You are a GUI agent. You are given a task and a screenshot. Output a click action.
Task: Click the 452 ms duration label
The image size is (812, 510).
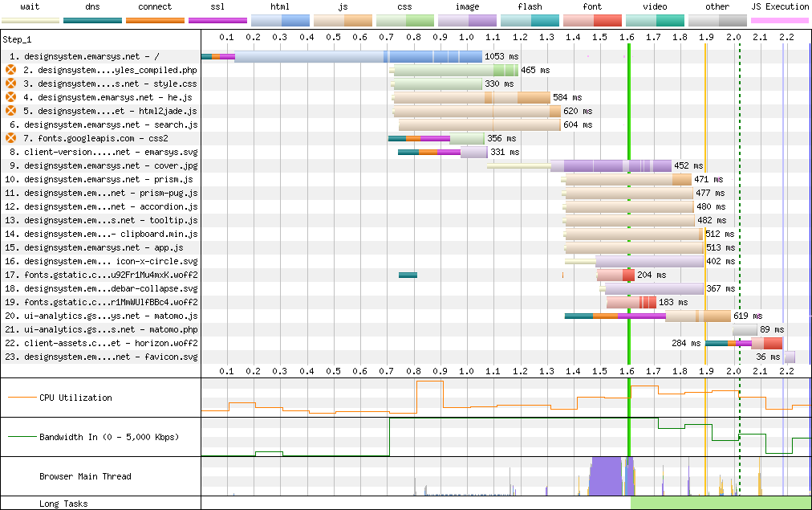(x=688, y=166)
